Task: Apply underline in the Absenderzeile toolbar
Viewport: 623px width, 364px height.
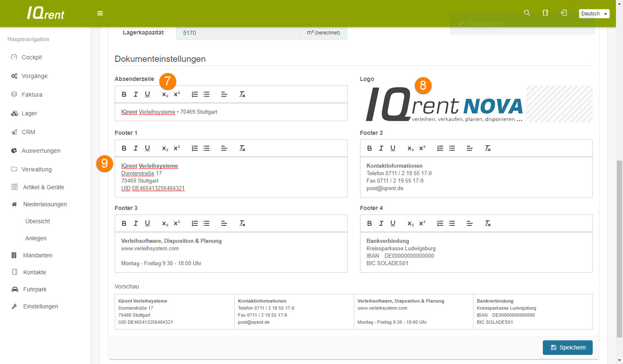Action: coord(147,94)
